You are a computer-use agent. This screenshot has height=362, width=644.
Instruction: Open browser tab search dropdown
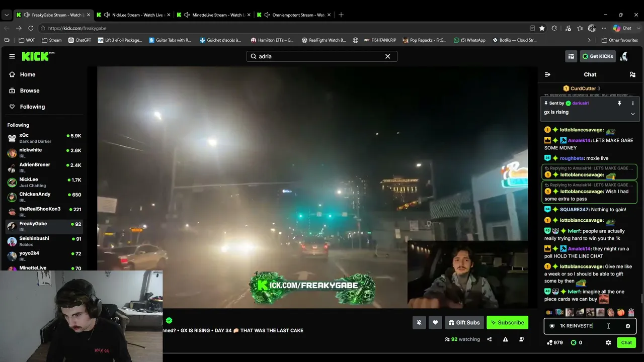click(7, 15)
